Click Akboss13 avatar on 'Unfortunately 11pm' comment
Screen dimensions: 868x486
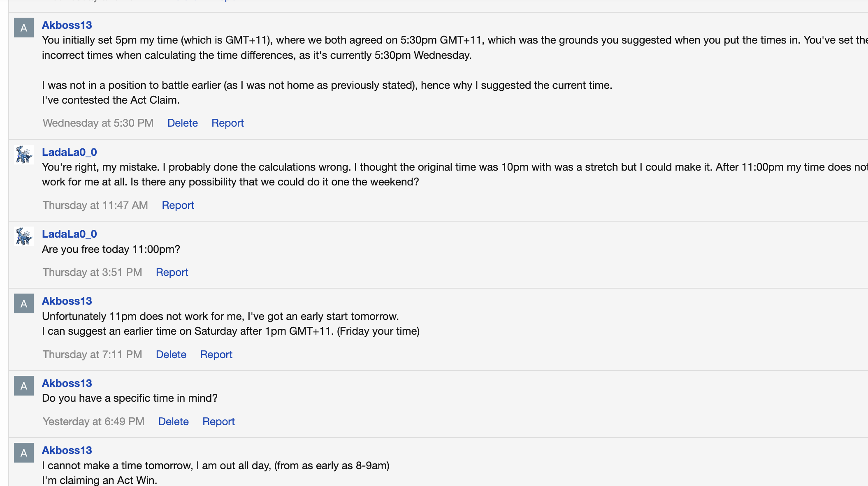24,303
